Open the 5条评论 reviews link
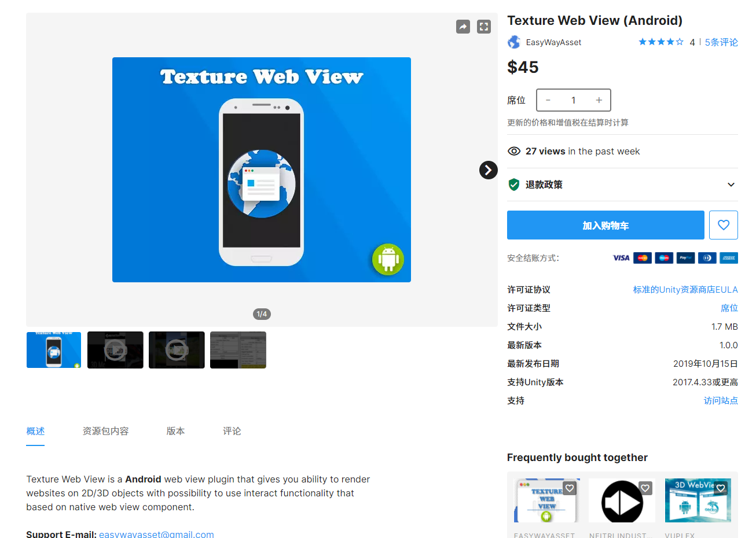The image size is (756, 538). coord(721,42)
